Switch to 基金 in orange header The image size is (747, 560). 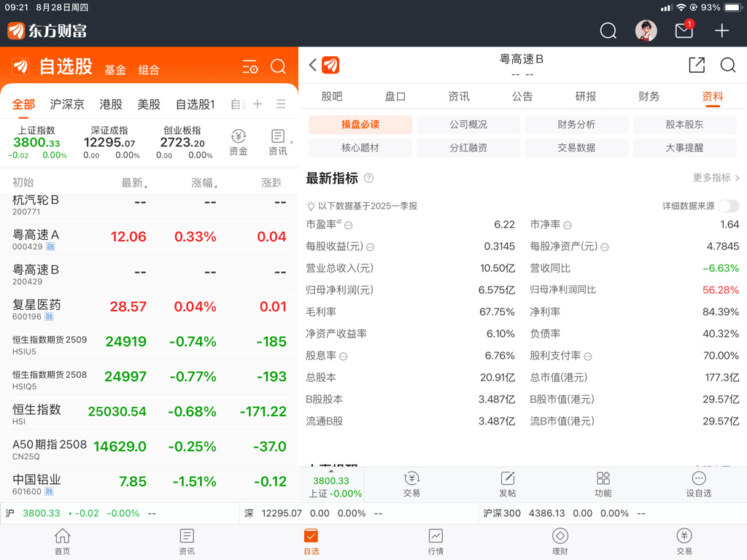[x=115, y=70]
